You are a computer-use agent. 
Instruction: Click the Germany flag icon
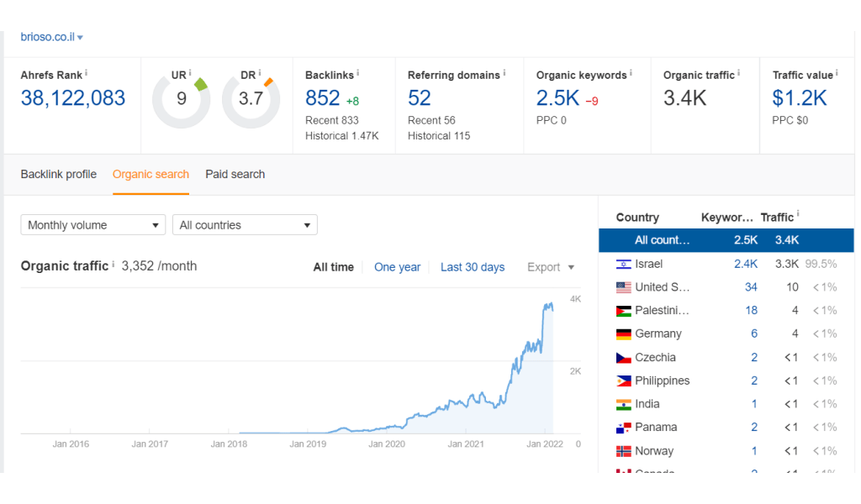pos(623,334)
